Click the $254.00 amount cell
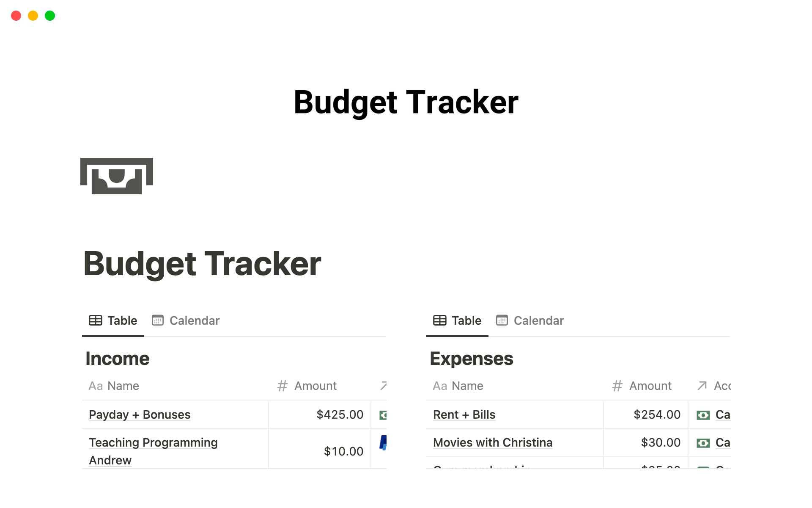Screen dimensions: 812x508 click(x=657, y=415)
